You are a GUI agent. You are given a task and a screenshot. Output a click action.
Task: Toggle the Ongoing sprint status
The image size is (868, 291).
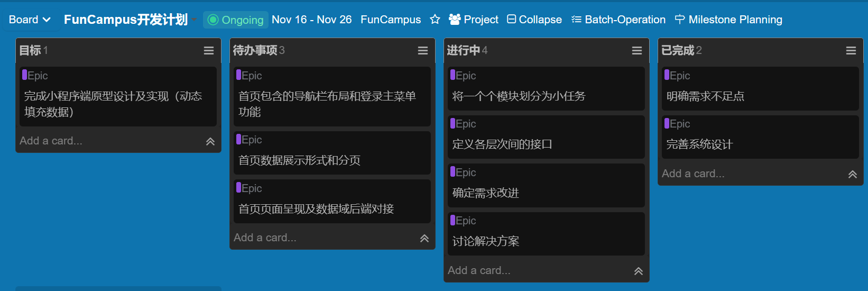236,20
